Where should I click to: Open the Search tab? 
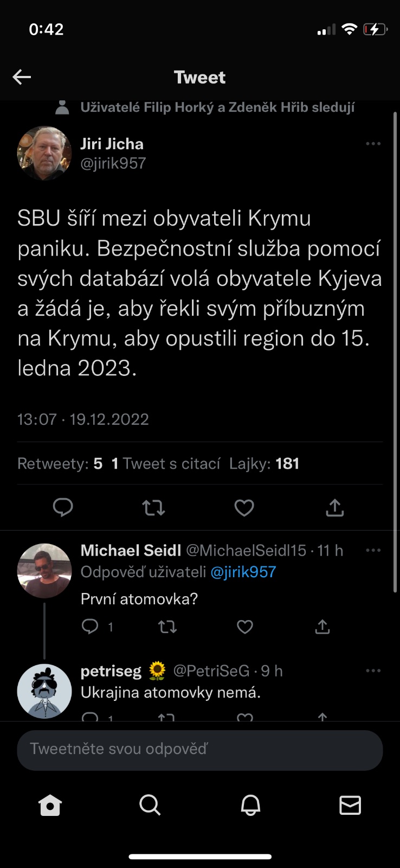(150, 805)
